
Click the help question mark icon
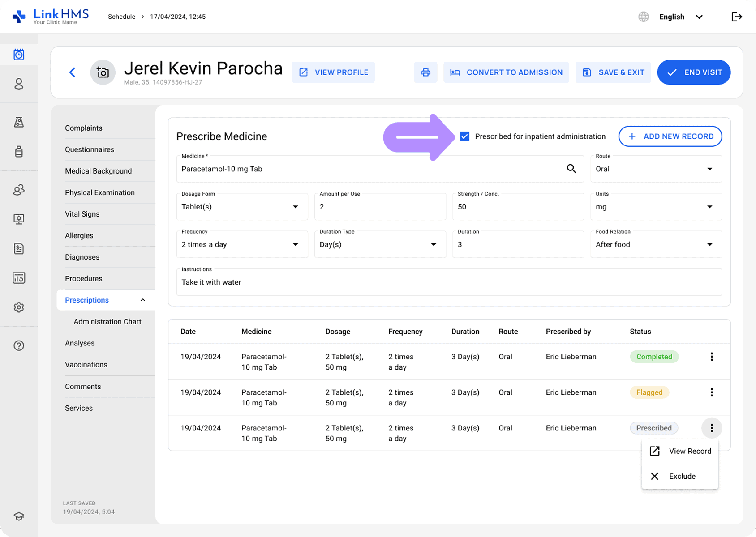[19, 345]
